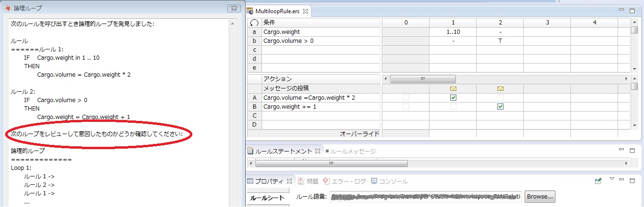Open the ルールメッセージ tab
The height and width of the screenshot is (207, 644).
[350, 151]
